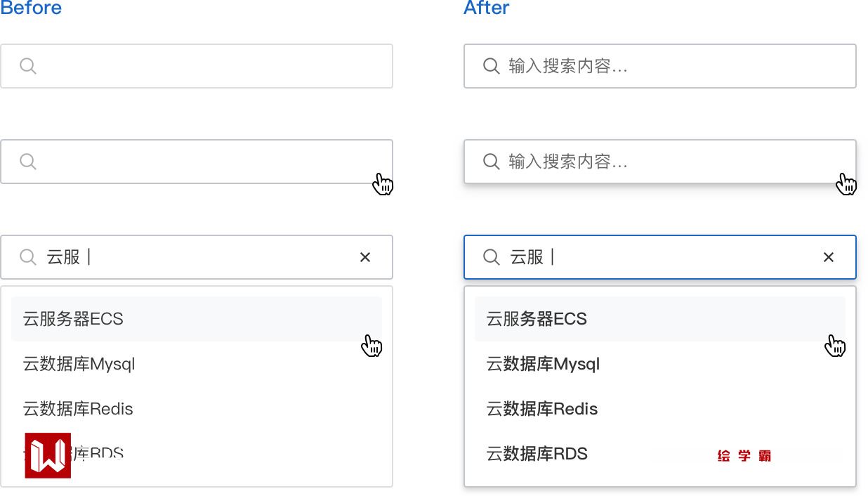Select 云服务器ECS in Before dropdown
The height and width of the screenshot is (496, 868).
pyautogui.click(x=73, y=319)
